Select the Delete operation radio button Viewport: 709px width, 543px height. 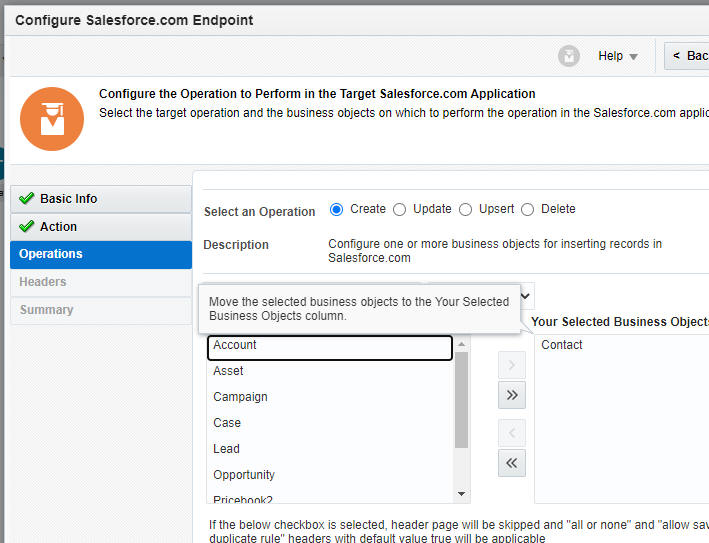pyautogui.click(x=528, y=209)
